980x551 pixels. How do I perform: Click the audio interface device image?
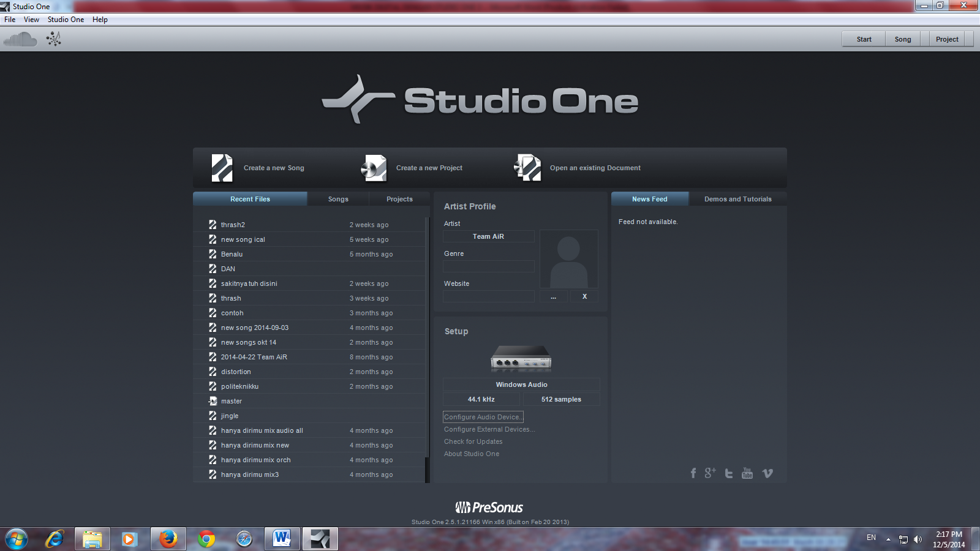(521, 359)
